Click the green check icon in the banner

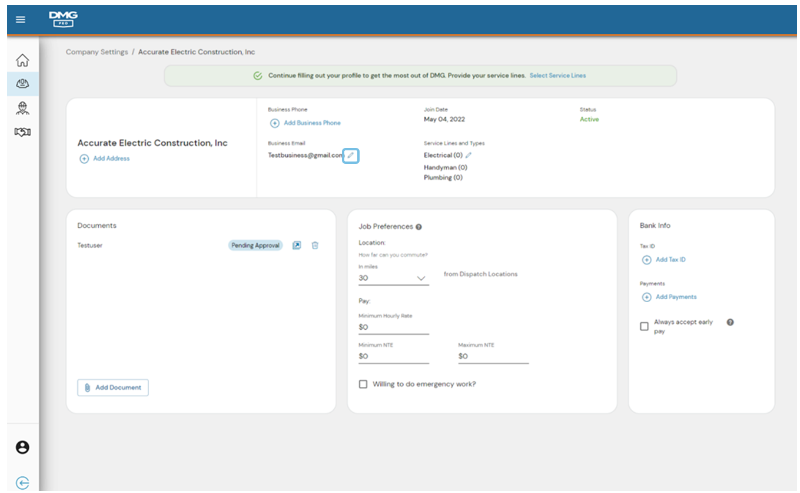click(x=258, y=76)
